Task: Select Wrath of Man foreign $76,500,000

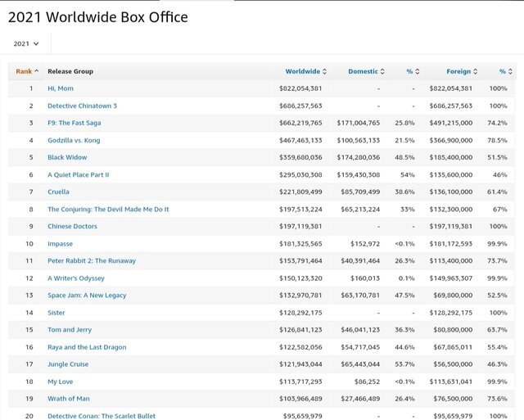Action: coord(453,399)
